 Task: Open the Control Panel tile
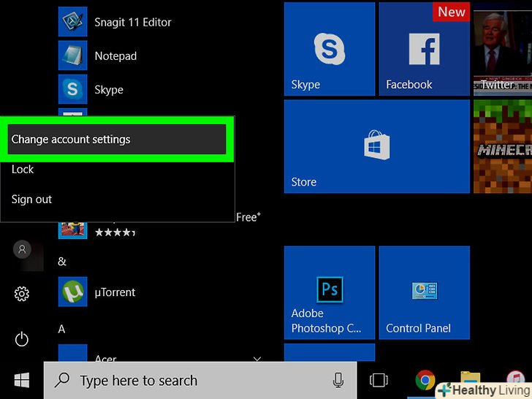pos(424,292)
